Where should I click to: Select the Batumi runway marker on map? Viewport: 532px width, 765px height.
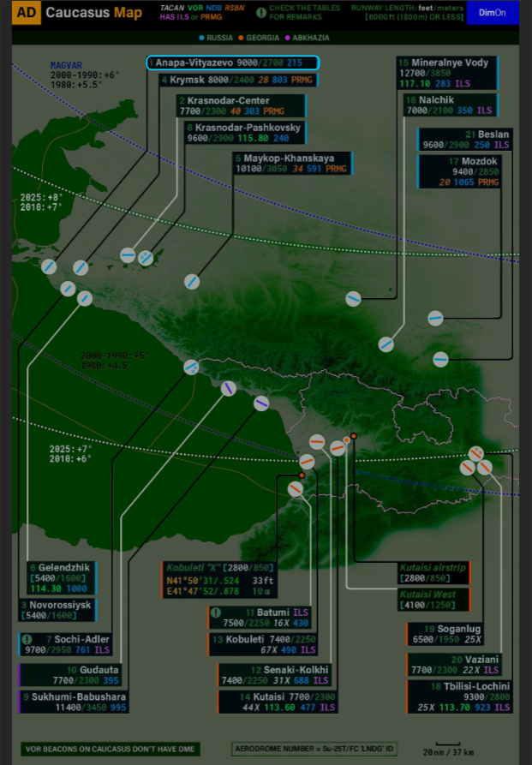tap(296, 488)
